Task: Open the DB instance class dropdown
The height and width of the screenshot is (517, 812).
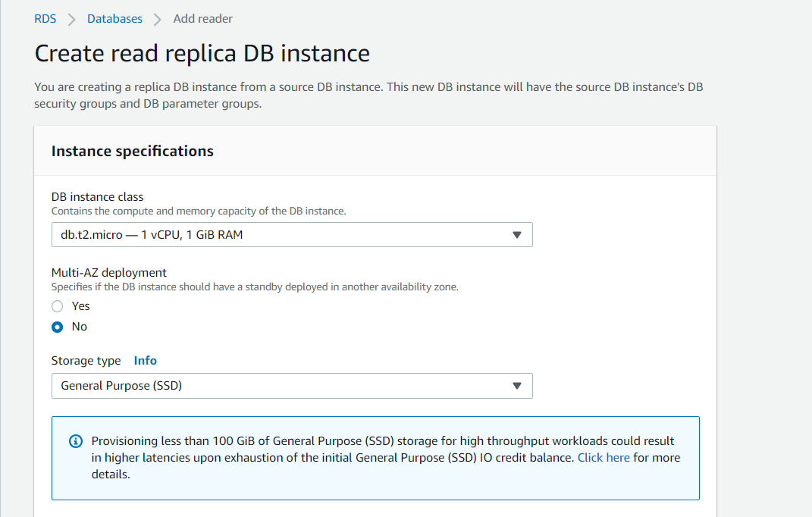Action: (x=292, y=234)
